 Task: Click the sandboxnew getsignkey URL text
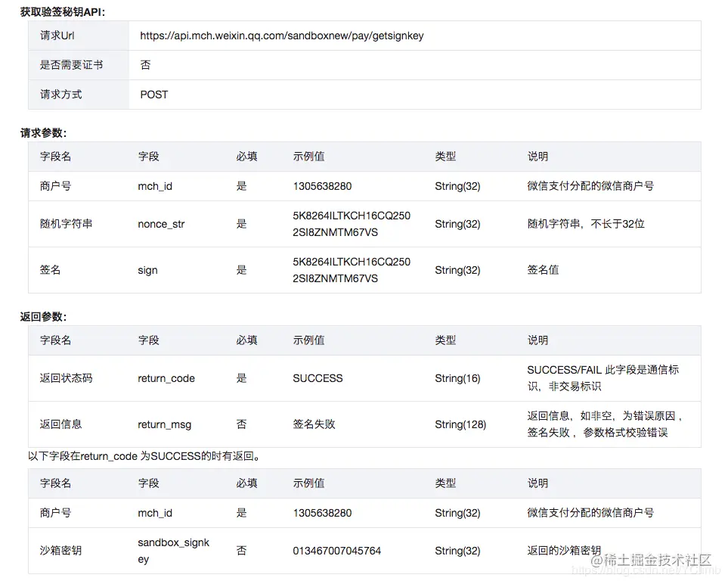[x=282, y=36]
